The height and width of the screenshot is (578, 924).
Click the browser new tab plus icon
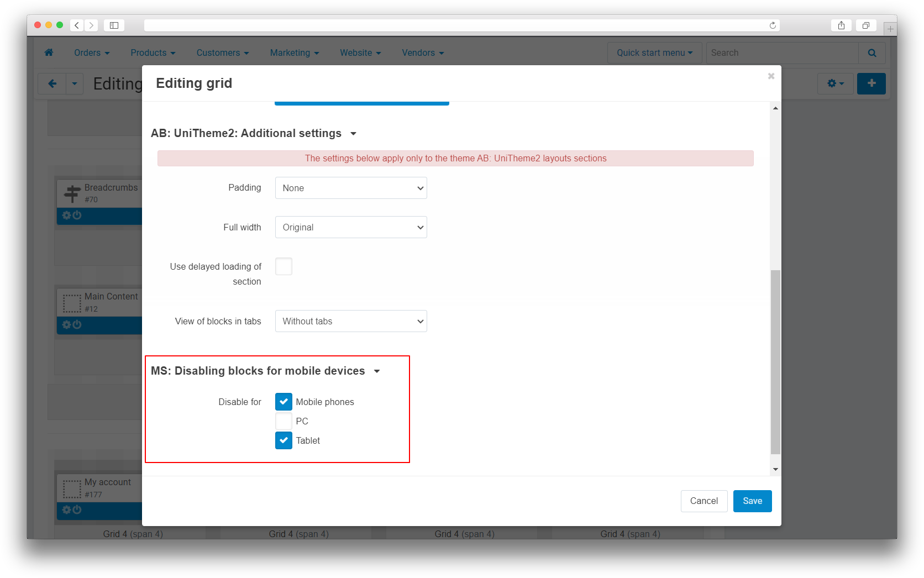[890, 28]
